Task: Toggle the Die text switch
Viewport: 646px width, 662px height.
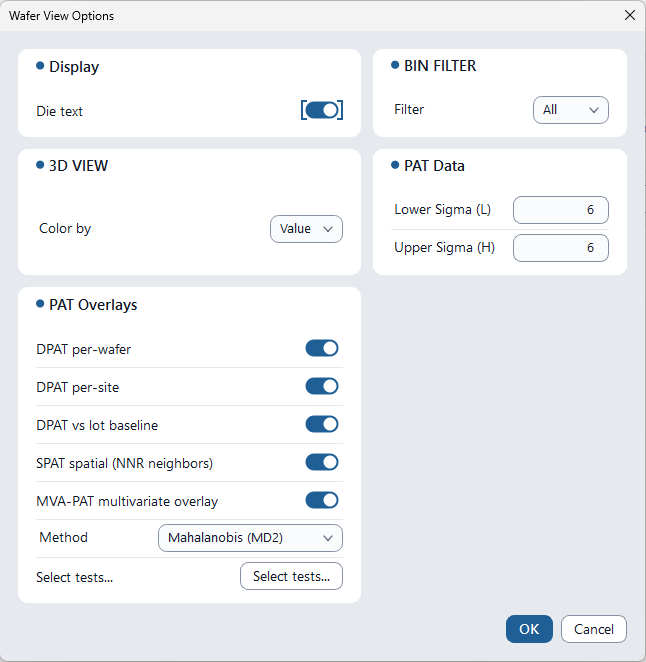Action: point(322,110)
